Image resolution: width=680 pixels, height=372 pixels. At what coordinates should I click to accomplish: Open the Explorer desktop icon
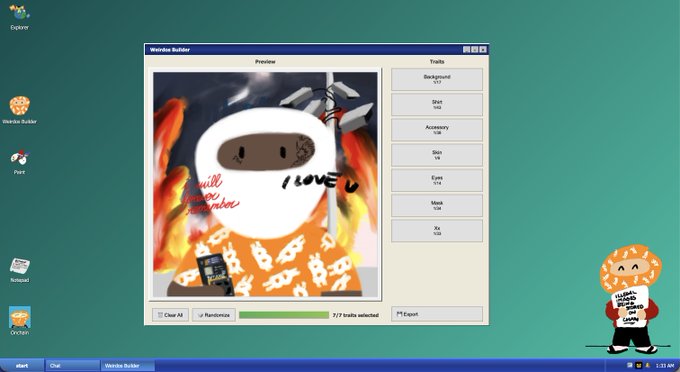(20, 17)
